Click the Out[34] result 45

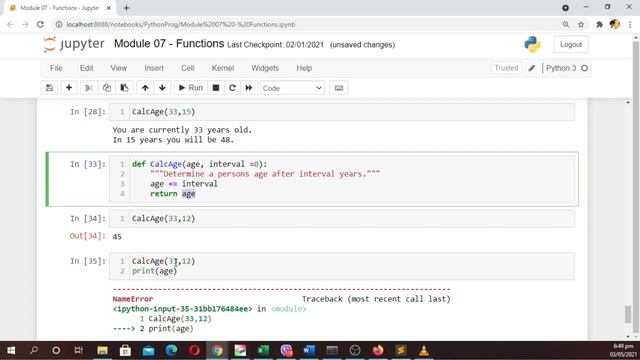tap(117, 237)
